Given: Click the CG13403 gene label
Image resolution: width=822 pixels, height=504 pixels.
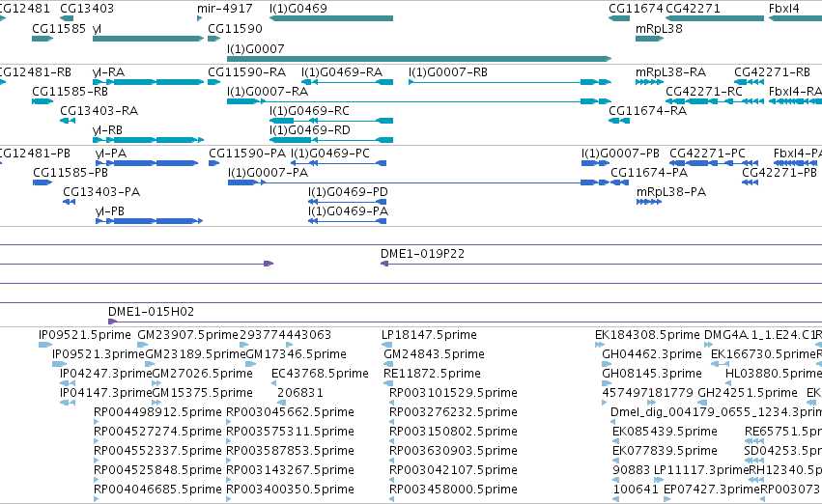Looking at the screenshot, I should pos(87,9).
